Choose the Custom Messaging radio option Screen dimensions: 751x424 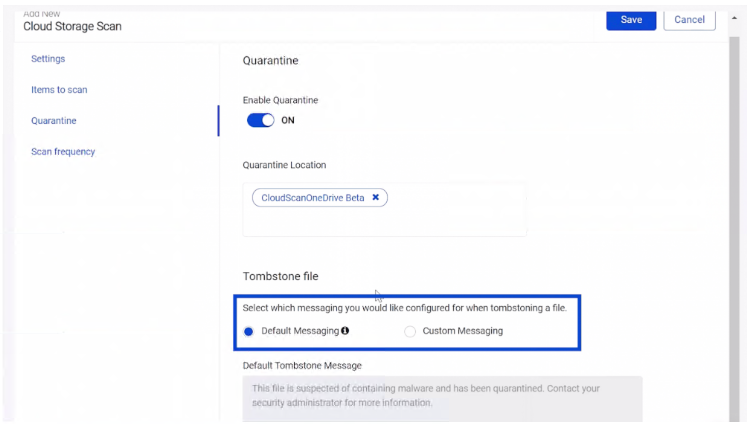(x=410, y=331)
